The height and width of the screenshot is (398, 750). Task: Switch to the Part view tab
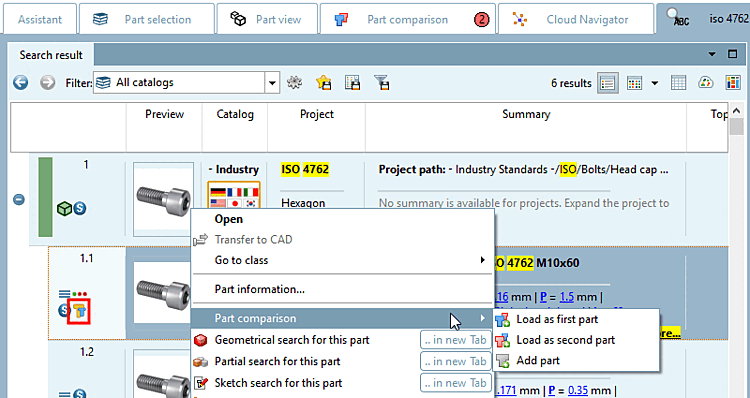pyautogui.click(x=267, y=19)
